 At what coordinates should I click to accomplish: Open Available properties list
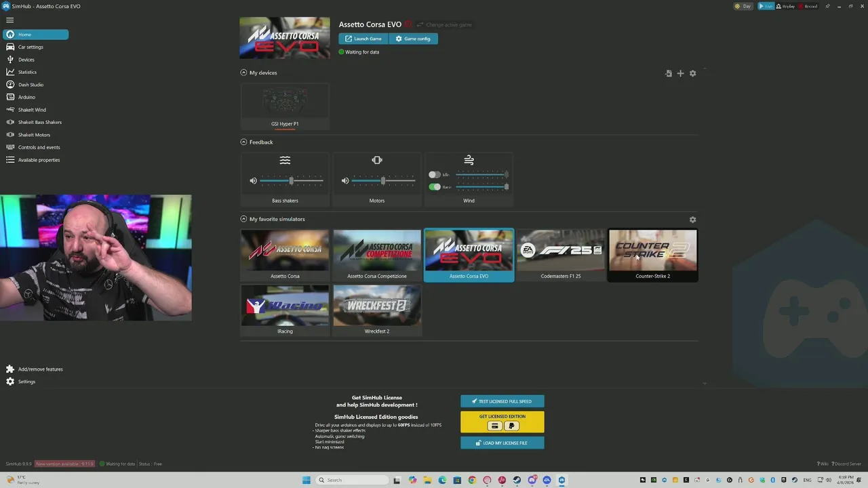(39, 160)
